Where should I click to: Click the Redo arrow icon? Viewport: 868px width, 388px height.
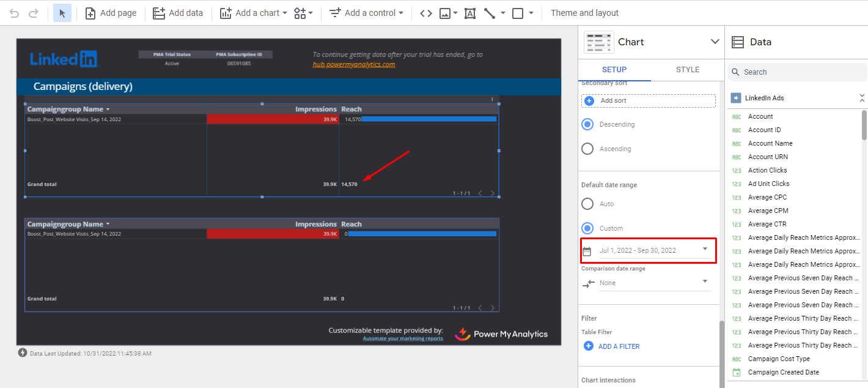pos(34,13)
